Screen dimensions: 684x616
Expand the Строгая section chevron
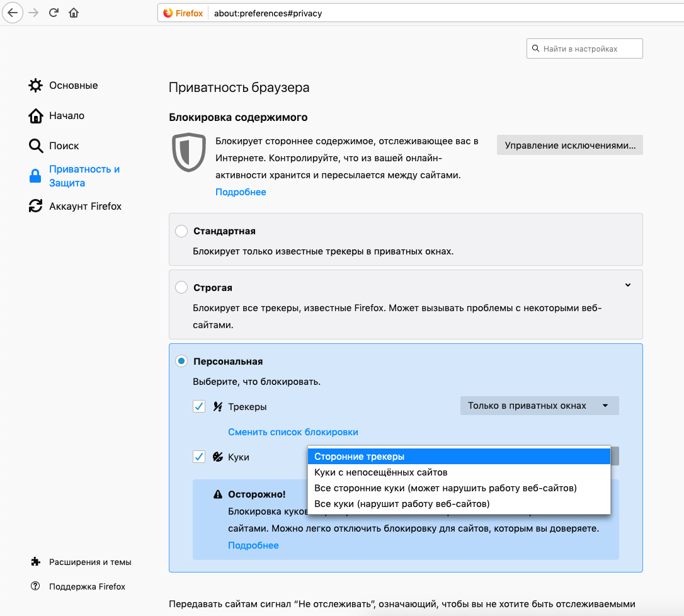coord(628,285)
